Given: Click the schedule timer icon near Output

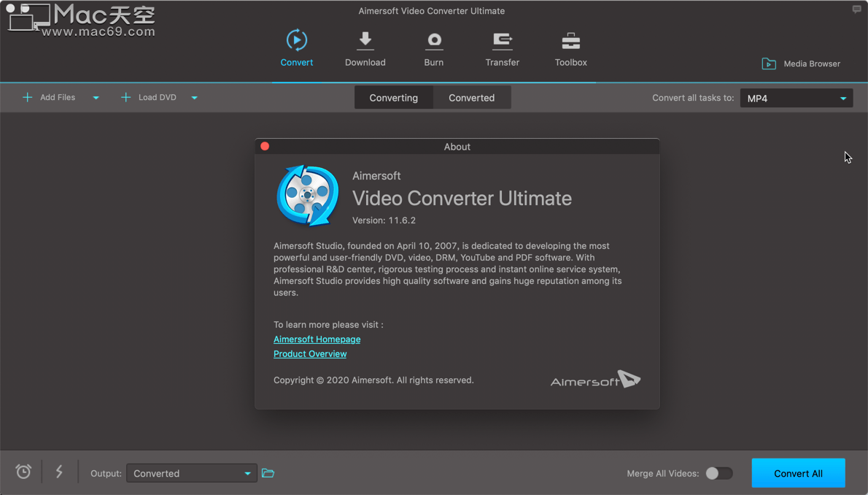Looking at the screenshot, I should [23, 472].
